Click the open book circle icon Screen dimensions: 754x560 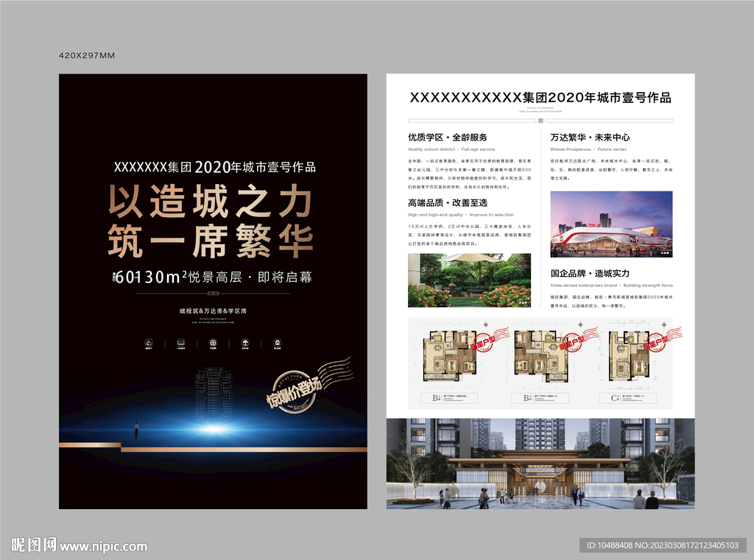(181, 343)
